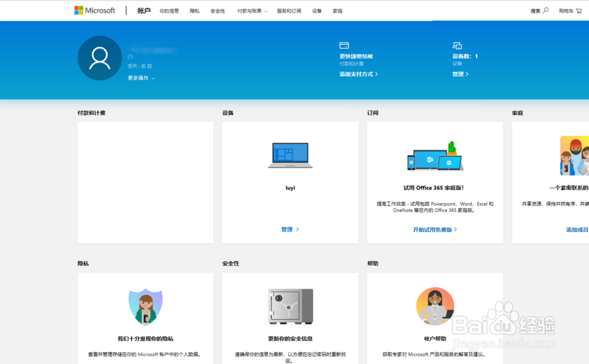Image resolution: width=589 pixels, height=364 pixels.
Task: Open the 安全性 navigation item
Action: tap(217, 11)
